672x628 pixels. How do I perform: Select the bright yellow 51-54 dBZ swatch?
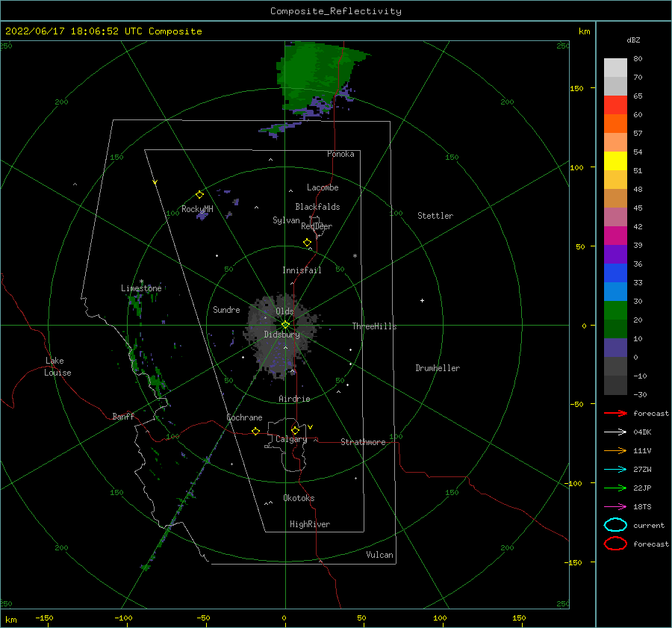[x=615, y=161]
